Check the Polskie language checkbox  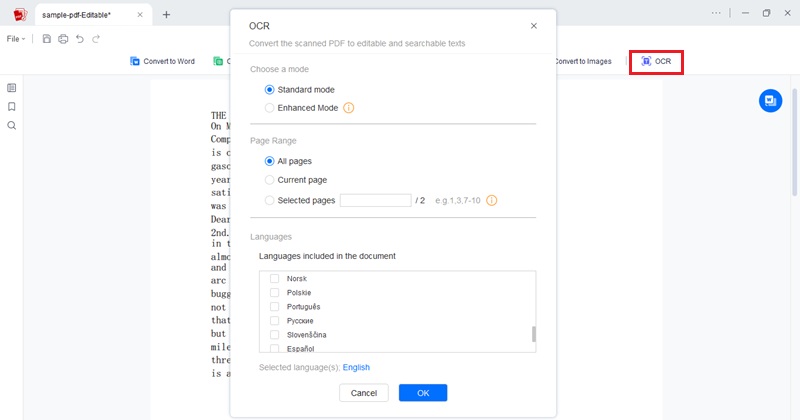274,292
